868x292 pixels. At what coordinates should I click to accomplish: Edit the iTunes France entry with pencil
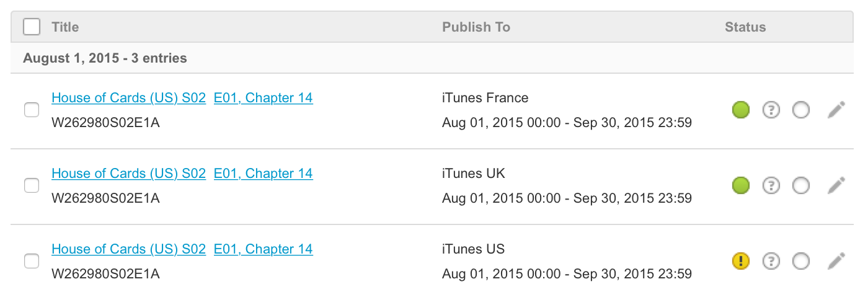click(836, 110)
